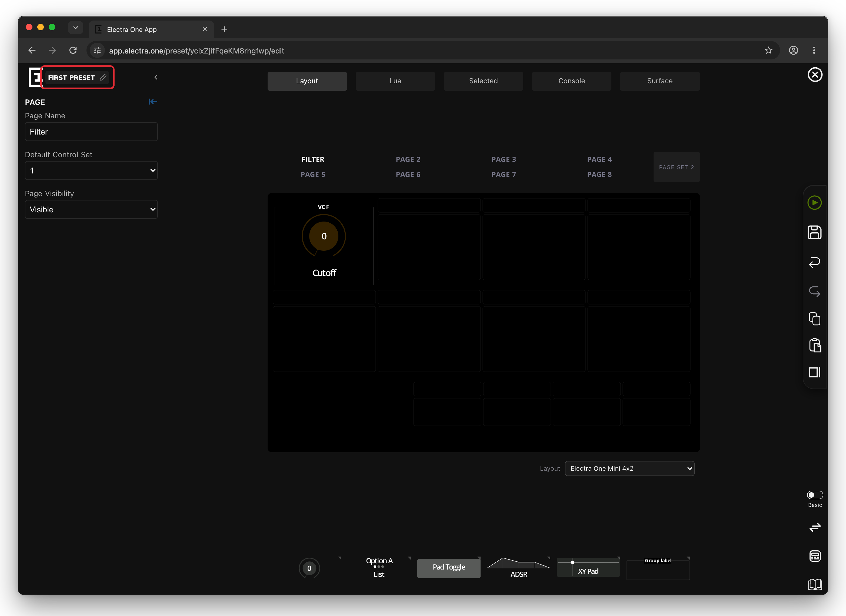846x616 pixels.
Task: Select PAGE 7
Action: [504, 175]
